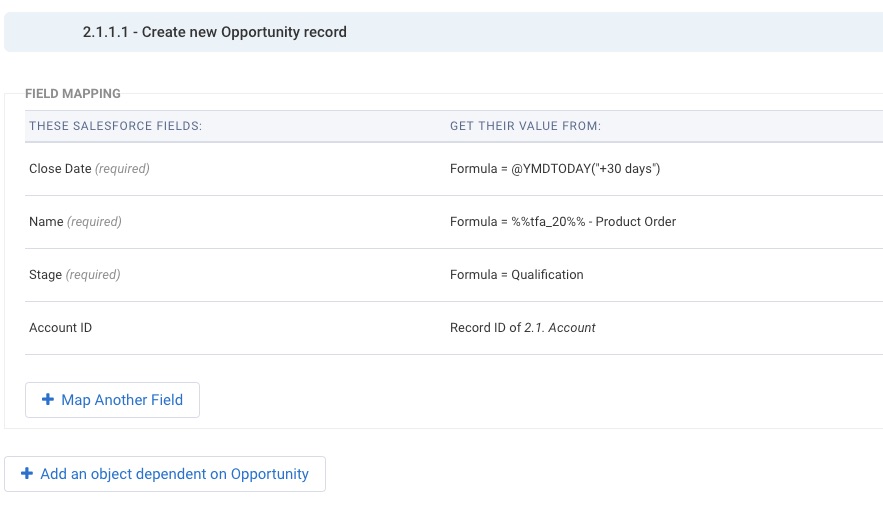Click the italic 2.1. Account reference text
This screenshot has height=505, width=883.
(x=560, y=328)
